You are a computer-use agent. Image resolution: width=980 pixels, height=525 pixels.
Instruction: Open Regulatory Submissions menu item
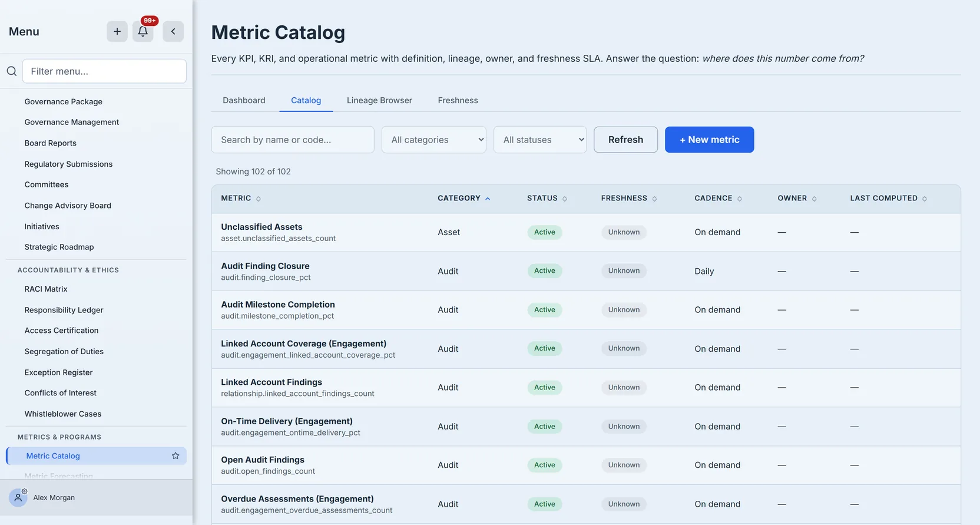click(x=68, y=164)
